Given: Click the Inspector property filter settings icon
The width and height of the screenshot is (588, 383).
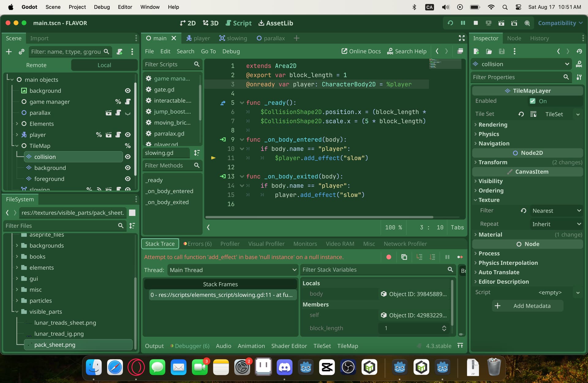Looking at the screenshot, I should [579, 77].
